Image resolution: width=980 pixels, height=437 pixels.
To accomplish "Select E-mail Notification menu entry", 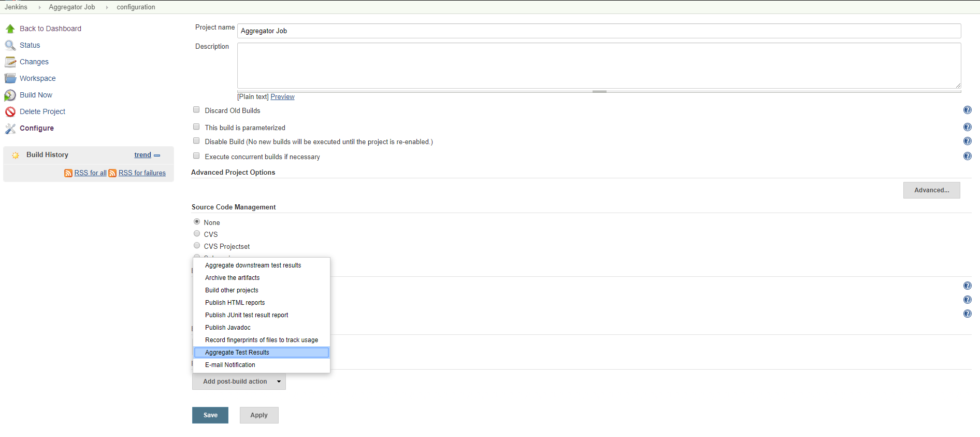I will (230, 365).
